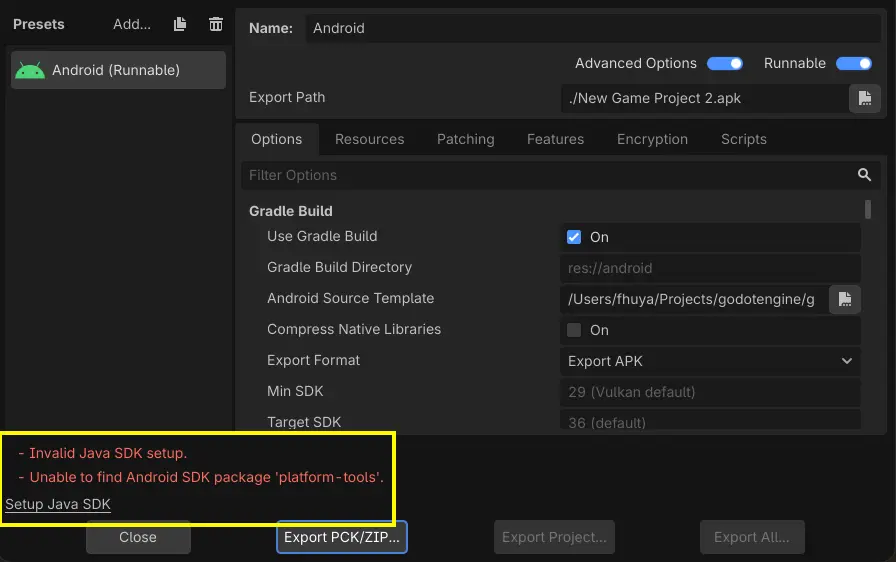Click the options list vertical scrollbar
This screenshot has height=562, width=896.
[x=867, y=209]
